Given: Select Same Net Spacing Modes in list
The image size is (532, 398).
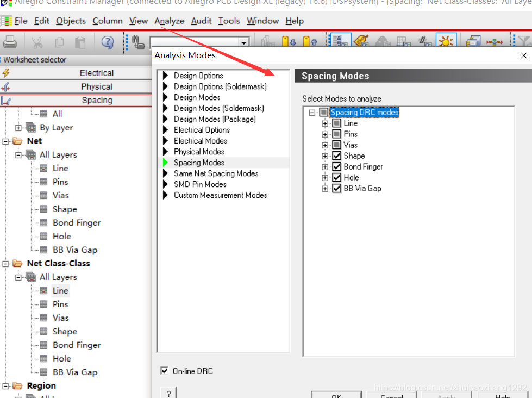Looking at the screenshot, I should pyautogui.click(x=216, y=173).
